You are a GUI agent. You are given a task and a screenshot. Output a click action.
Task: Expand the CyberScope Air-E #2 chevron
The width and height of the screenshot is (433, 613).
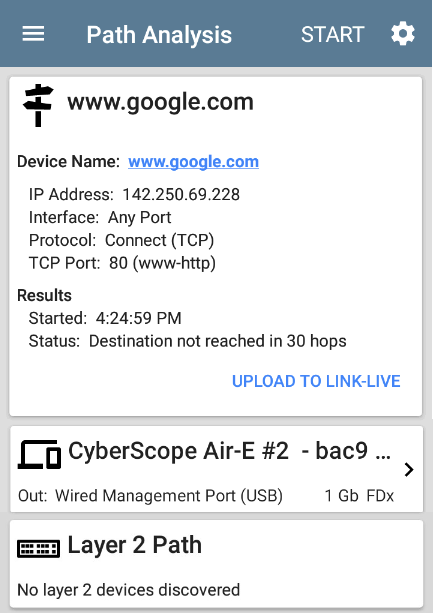[x=409, y=470]
